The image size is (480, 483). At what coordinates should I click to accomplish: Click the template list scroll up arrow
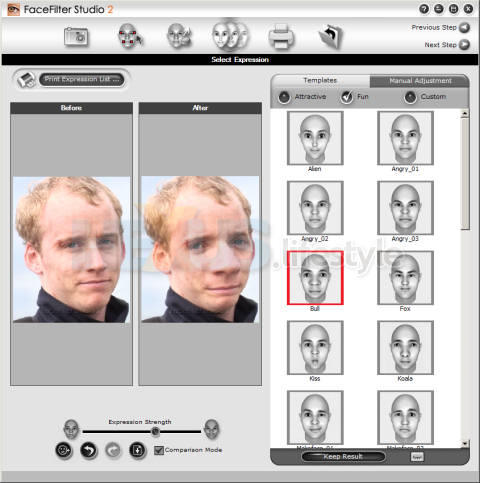(465, 114)
